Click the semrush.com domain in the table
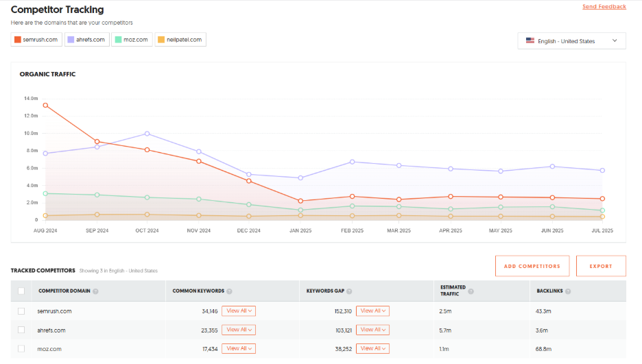This screenshot has height=364, width=642. [54, 311]
